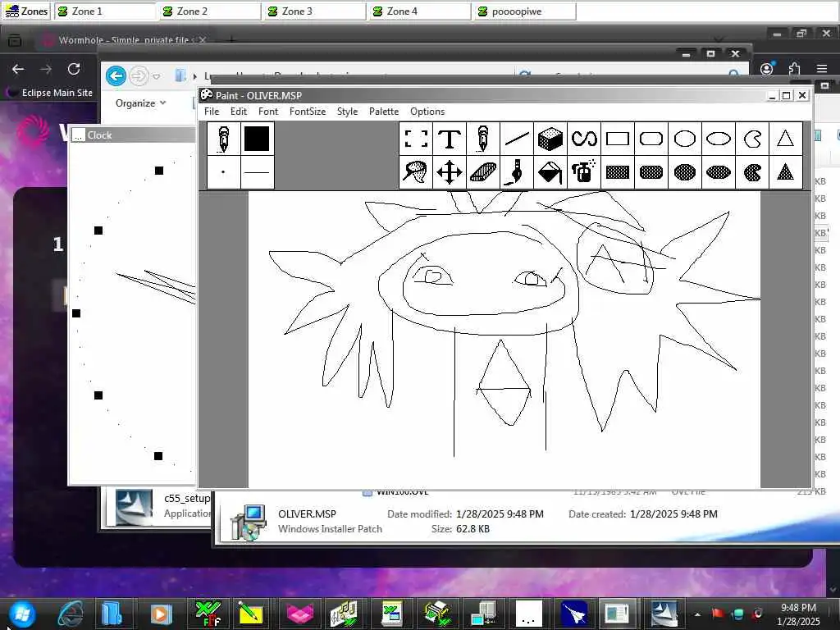The width and height of the screenshot is (840, 630).
Task: Select the hollow Freehand shape tool
Action: [x=752, y=139]
